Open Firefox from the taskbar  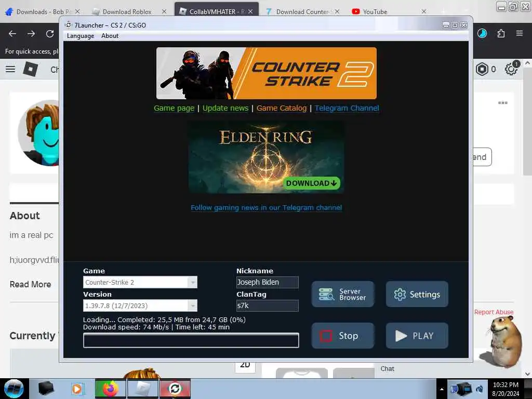point(110,389)
